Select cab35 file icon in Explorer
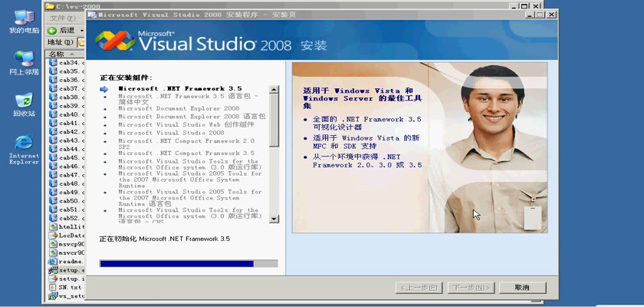 (54, 71)
